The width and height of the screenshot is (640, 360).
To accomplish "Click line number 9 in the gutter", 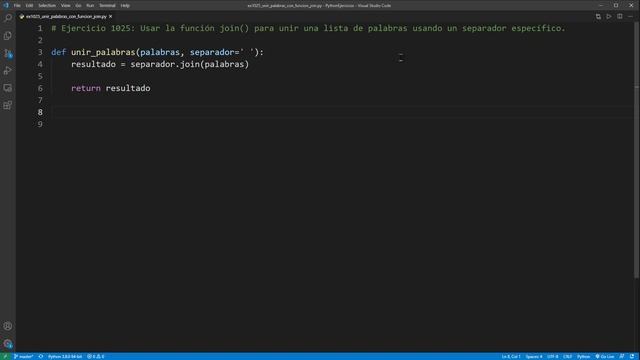I will coord(40,124).
